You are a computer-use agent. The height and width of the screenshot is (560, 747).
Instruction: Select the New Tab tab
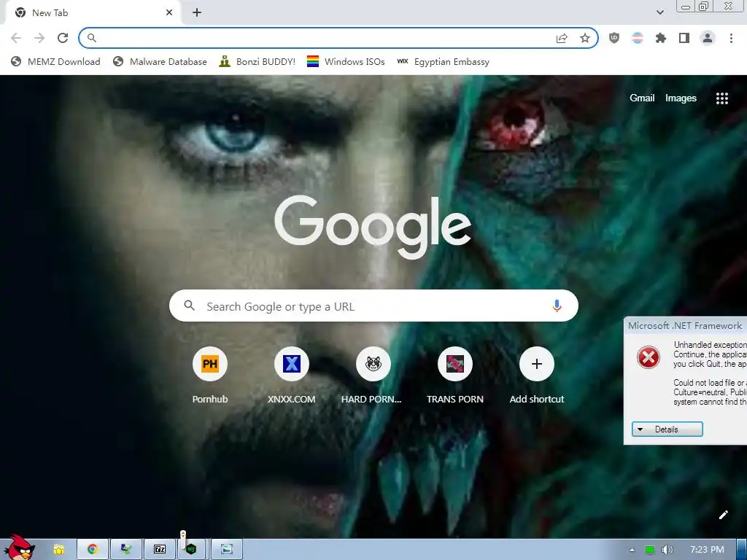click(93, 13)
